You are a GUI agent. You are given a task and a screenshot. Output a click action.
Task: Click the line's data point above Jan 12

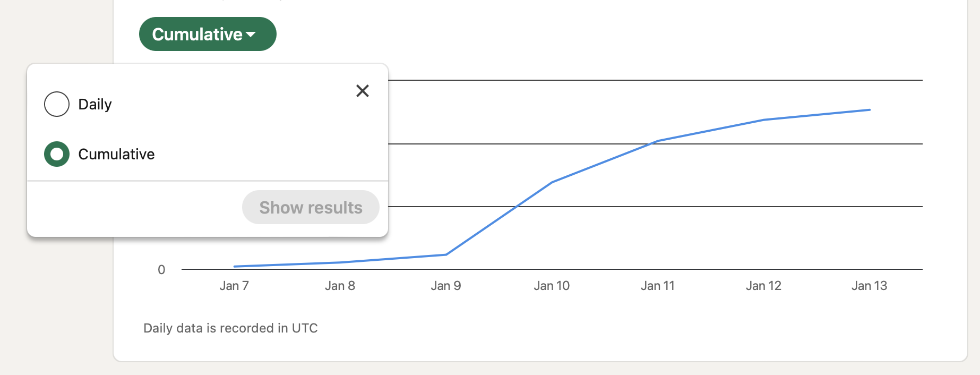764,120
